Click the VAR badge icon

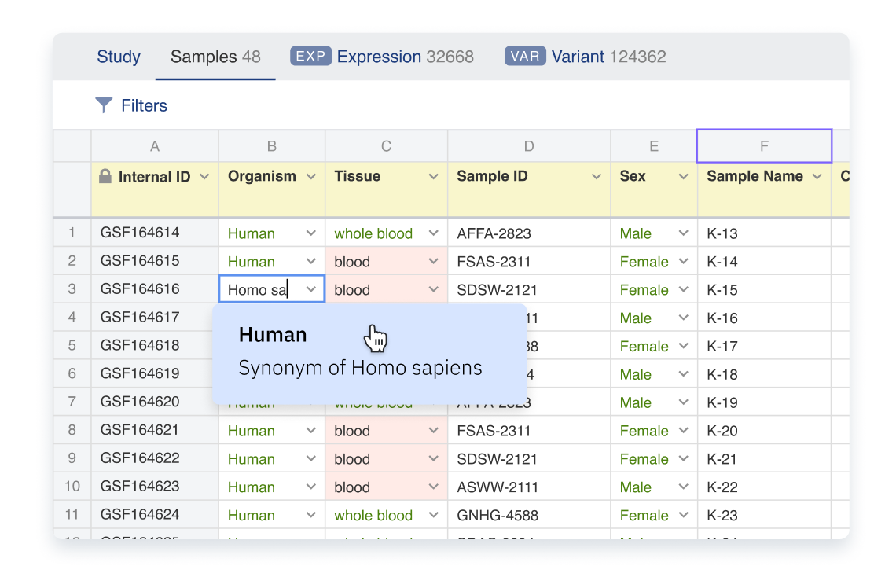525,57
